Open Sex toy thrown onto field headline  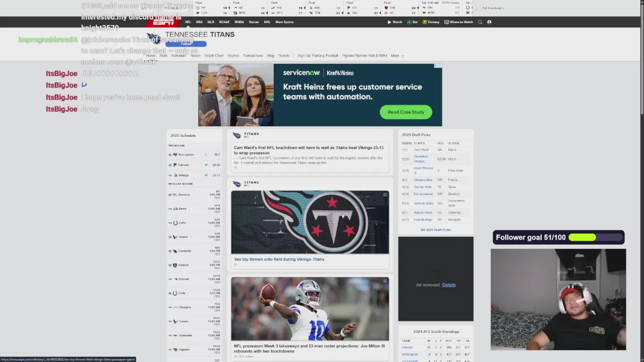pyautogui.click(x=279, y=259)
